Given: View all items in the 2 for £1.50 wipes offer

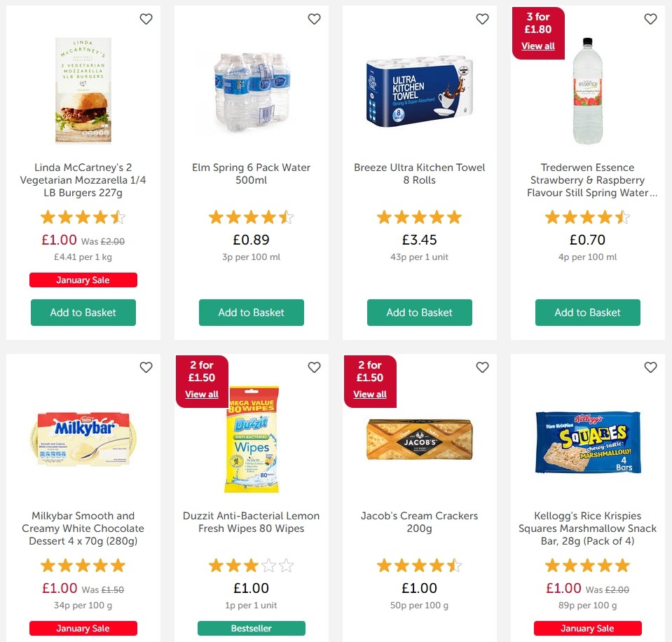Looking at the screenshot, I should pyautogui.click(x=201, y=394).
